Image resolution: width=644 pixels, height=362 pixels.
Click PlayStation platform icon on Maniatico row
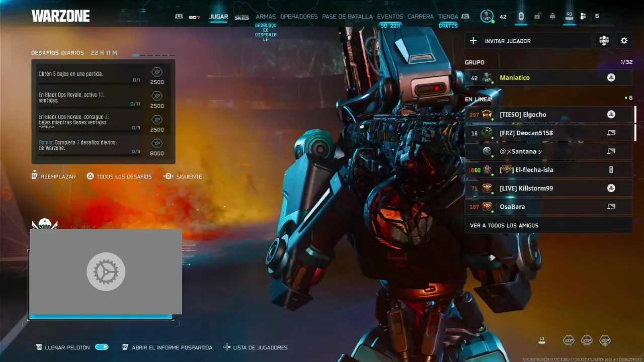(611, 77)
